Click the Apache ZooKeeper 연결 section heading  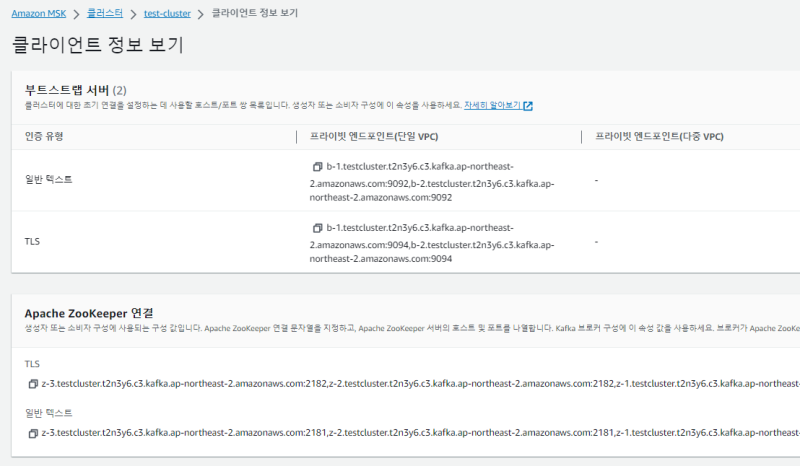click(x=89, y=313)
